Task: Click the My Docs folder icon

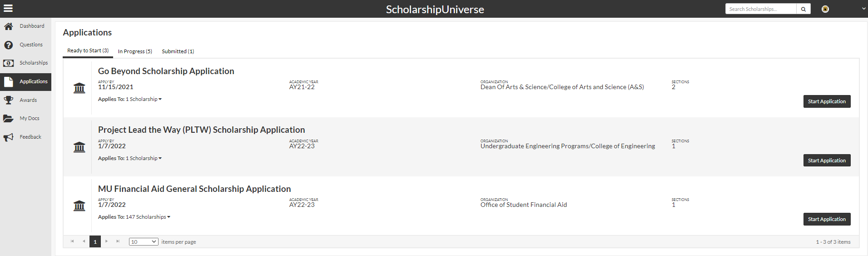Action: pyautogui.click(x=8, y=119)
